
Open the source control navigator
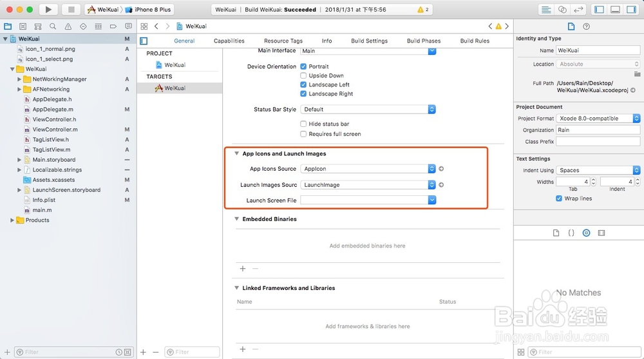23,26
